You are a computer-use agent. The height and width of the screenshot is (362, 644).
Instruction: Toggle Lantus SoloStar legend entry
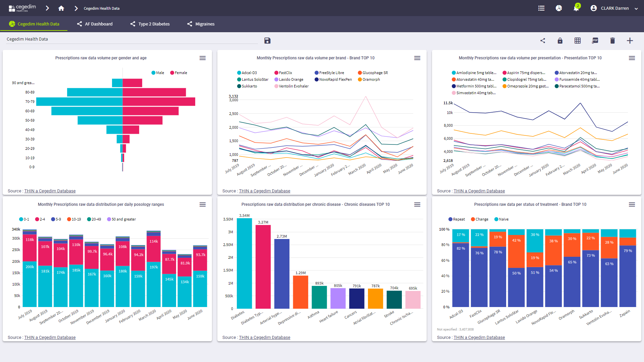pyautogui.click(x=253, y=79)
